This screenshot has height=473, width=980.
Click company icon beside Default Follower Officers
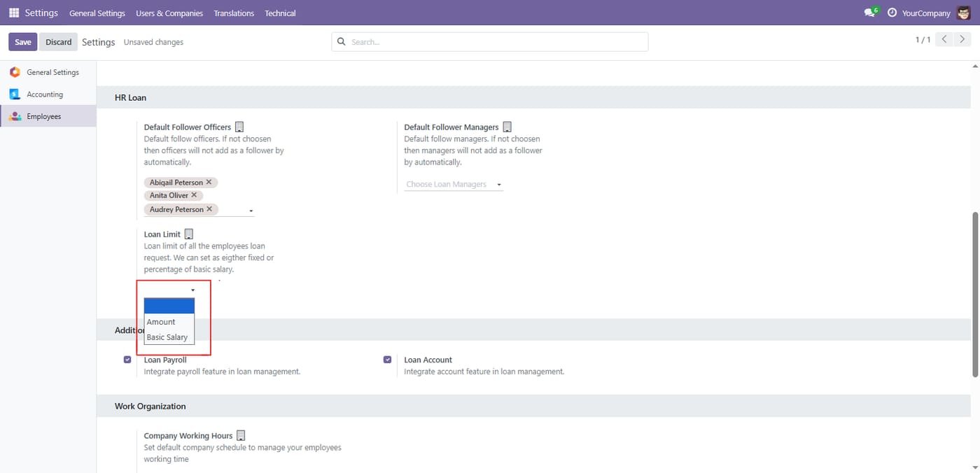pos(239,127)
